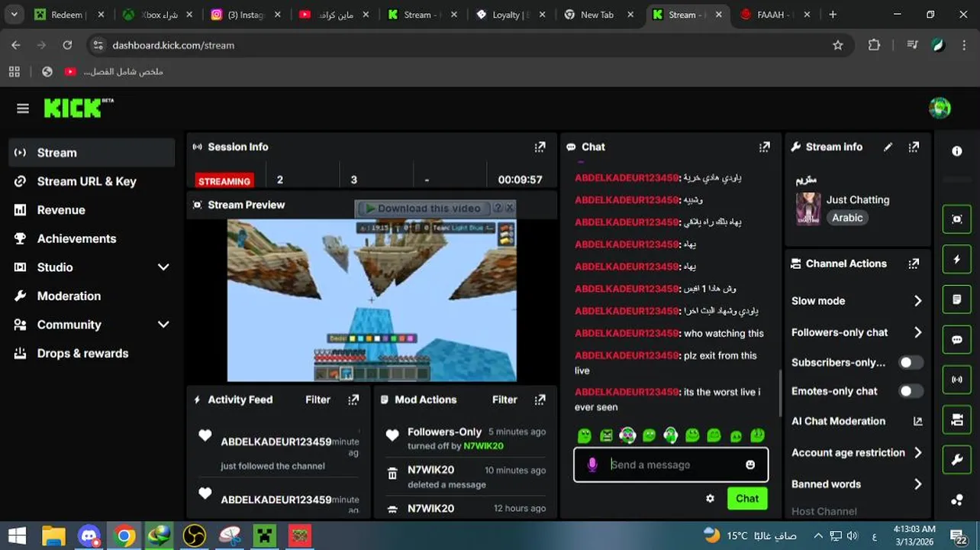Open the emoji picker in the chat input
The image size is (980, 550).
click(750, 464)
